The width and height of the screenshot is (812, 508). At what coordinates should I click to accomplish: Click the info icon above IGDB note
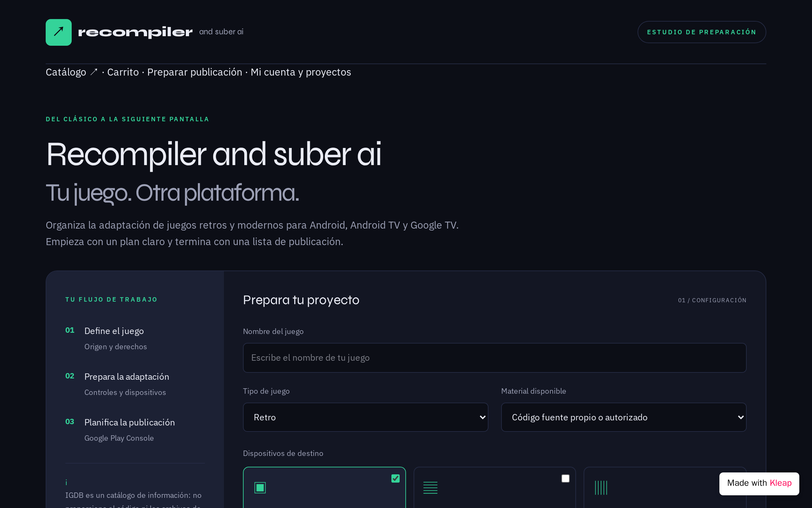(66, 483)
